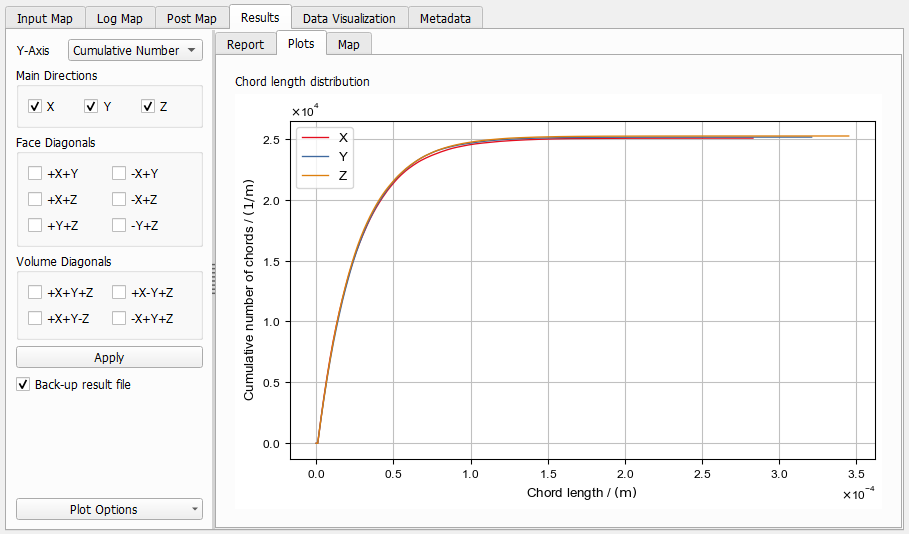
Task: Click the Main Directions group label
Action: (57, 76)
